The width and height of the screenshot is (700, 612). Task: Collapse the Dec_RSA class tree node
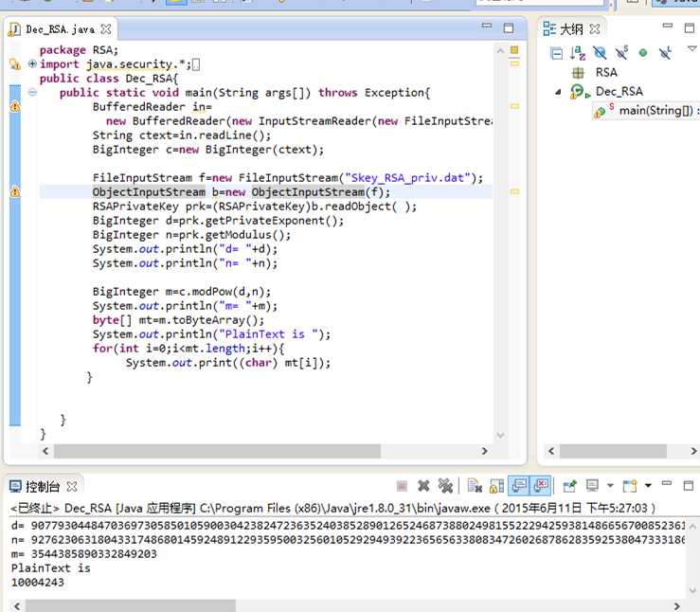point(558,92)
